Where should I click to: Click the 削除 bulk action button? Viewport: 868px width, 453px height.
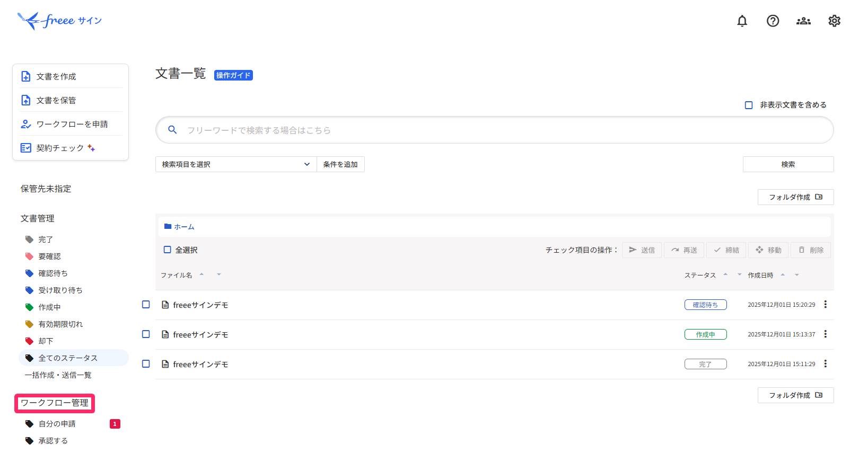(811, 250)
